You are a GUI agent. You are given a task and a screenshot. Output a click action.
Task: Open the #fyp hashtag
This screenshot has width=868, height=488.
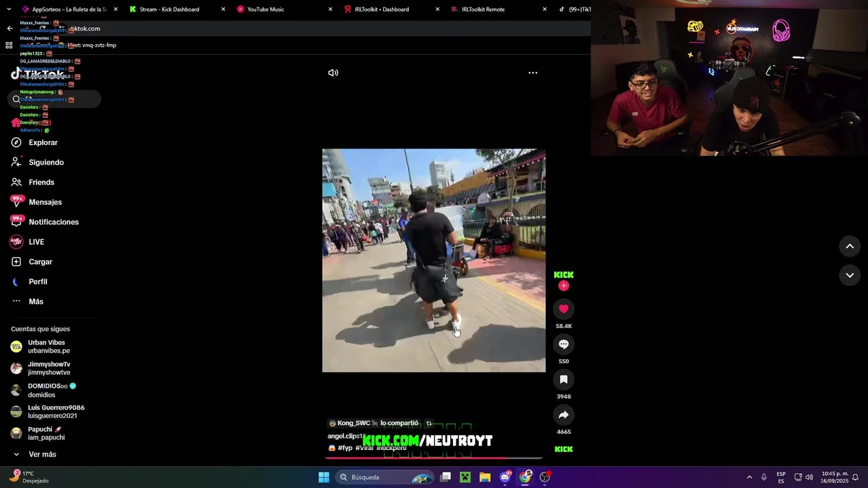pyautogui.click(x=345, y=448)
